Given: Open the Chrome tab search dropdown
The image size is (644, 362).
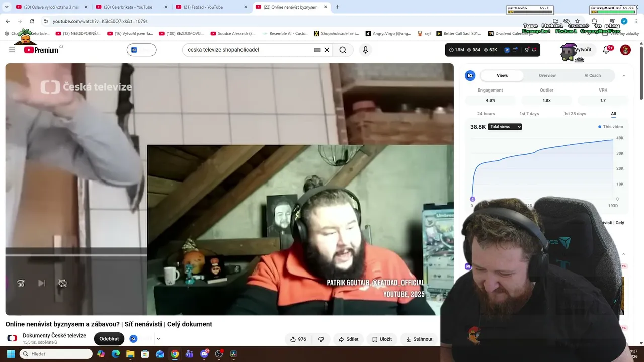Looking at the screenshot, I should coord(7,7).
